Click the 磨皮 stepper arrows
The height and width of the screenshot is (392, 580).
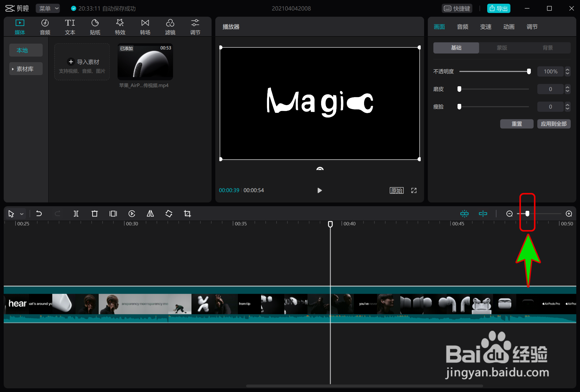coord(567,89)
